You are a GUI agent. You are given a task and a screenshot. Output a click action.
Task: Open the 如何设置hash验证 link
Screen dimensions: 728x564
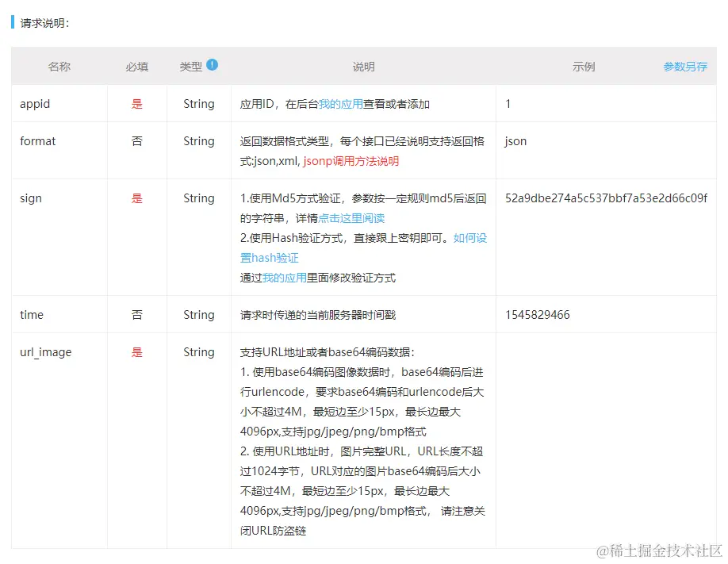(x=363, y=248)
